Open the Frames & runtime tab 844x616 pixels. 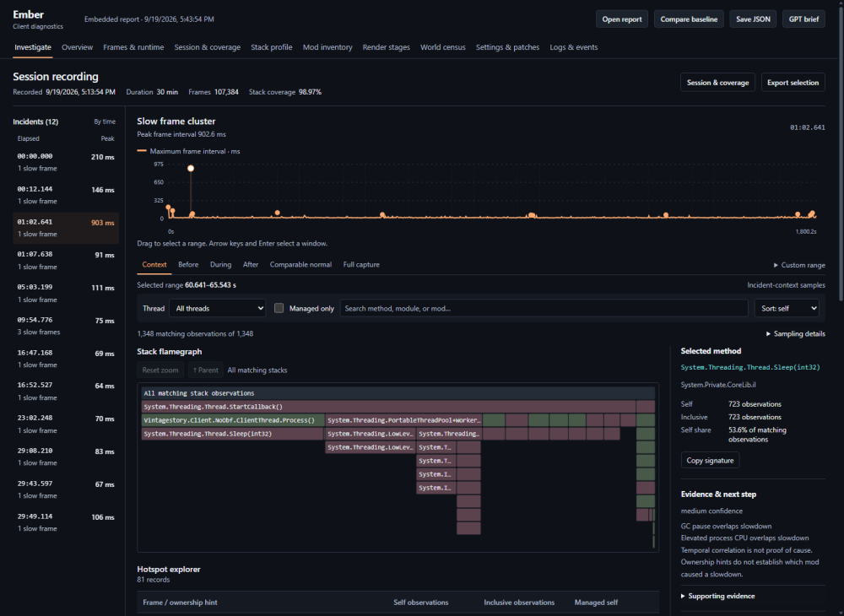(133, 47)
